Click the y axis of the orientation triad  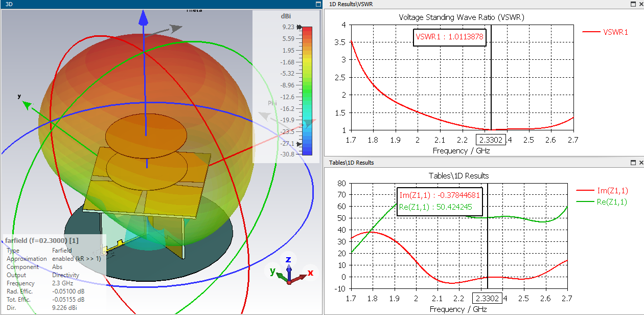[x=272, y=271]
